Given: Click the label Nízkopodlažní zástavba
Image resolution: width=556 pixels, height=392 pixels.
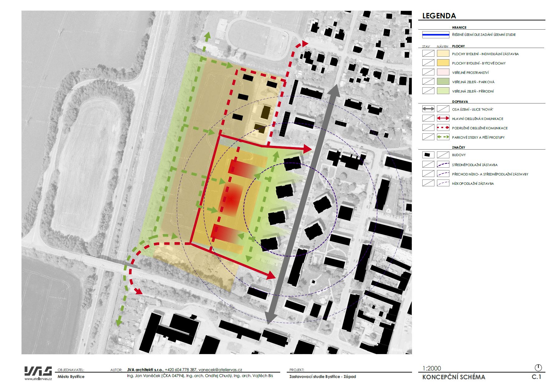Looking at the screenshot, I should pyautogui.click(x=473, y=184).
